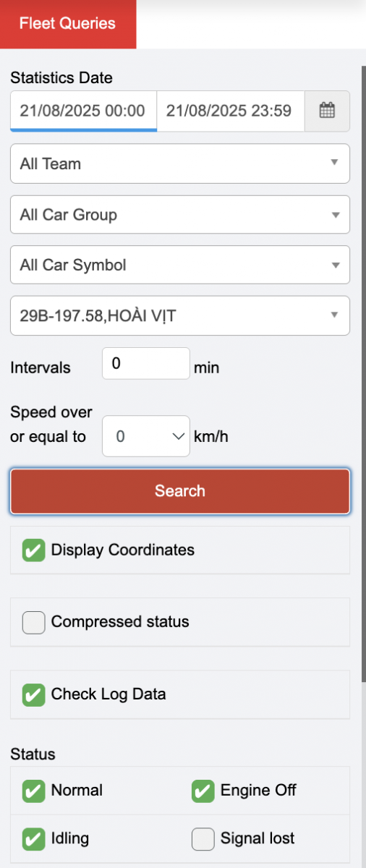
Task: Toggle Check Log Data checkbox
Action: [34, 695]
